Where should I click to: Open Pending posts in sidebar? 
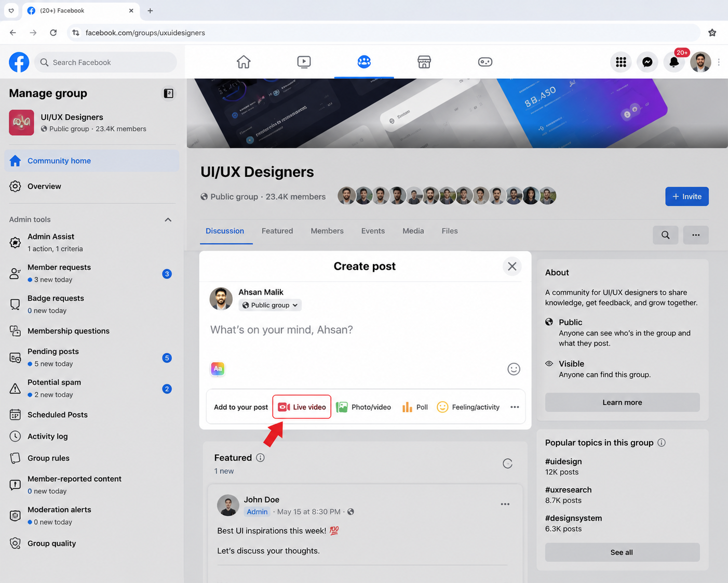point(92,357)
